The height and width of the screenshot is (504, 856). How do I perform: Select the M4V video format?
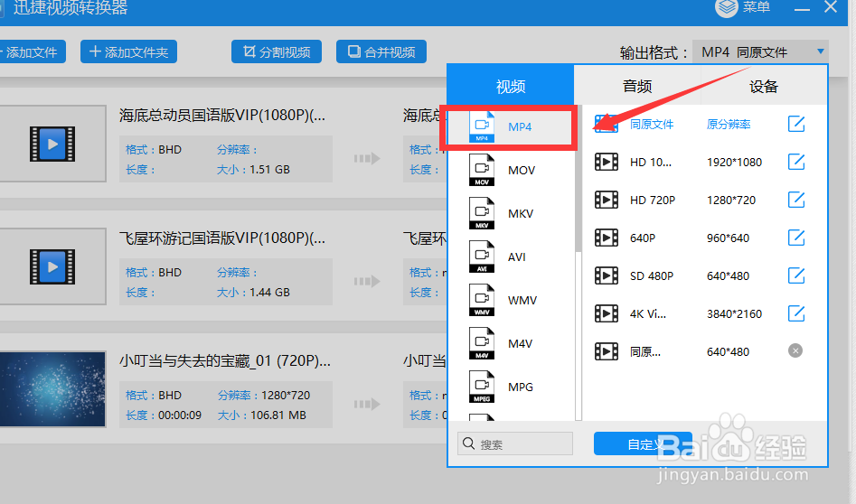(511, 343)
